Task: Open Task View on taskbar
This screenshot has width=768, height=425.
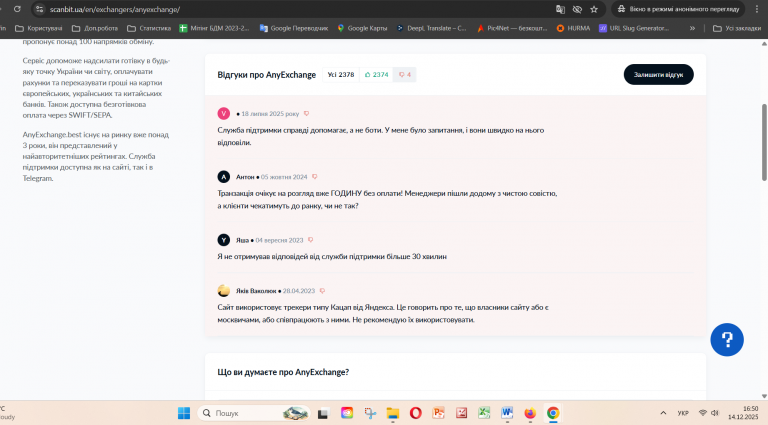Action: (323, 413)
